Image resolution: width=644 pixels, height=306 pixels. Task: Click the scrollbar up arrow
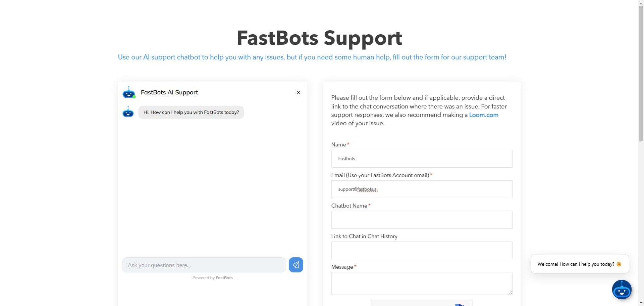click(641, 3)
